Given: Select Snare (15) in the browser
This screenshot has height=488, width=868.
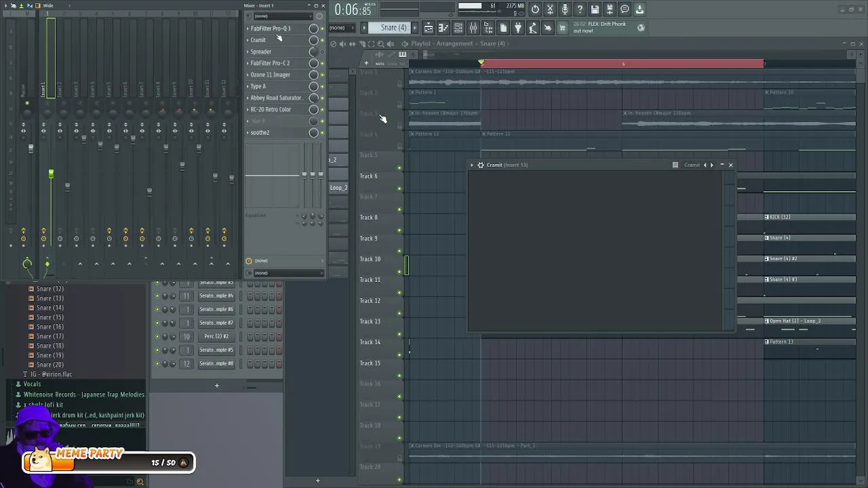Looking at the screenshot, I should pos(50,317).
